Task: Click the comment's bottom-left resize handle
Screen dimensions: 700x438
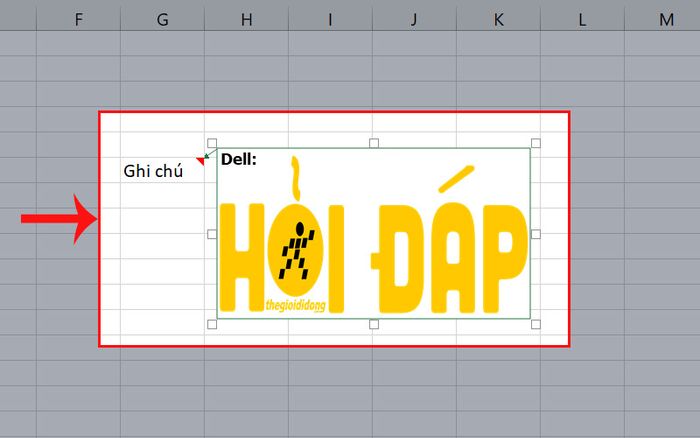Action: pos(212,324)
